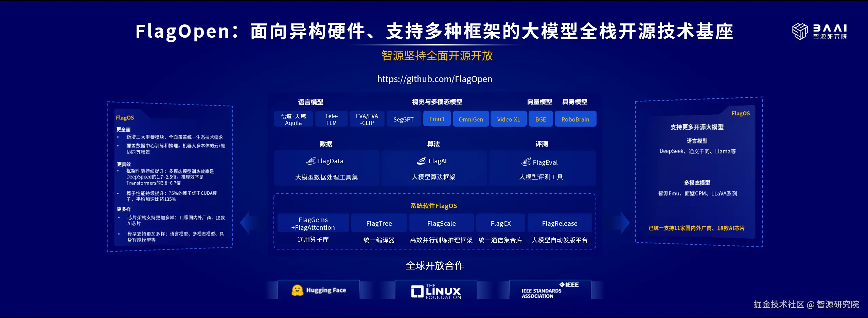Click the FlagAI wing icon
The image size is (868, 318).
pyautogui.click(x=421, y=161)
